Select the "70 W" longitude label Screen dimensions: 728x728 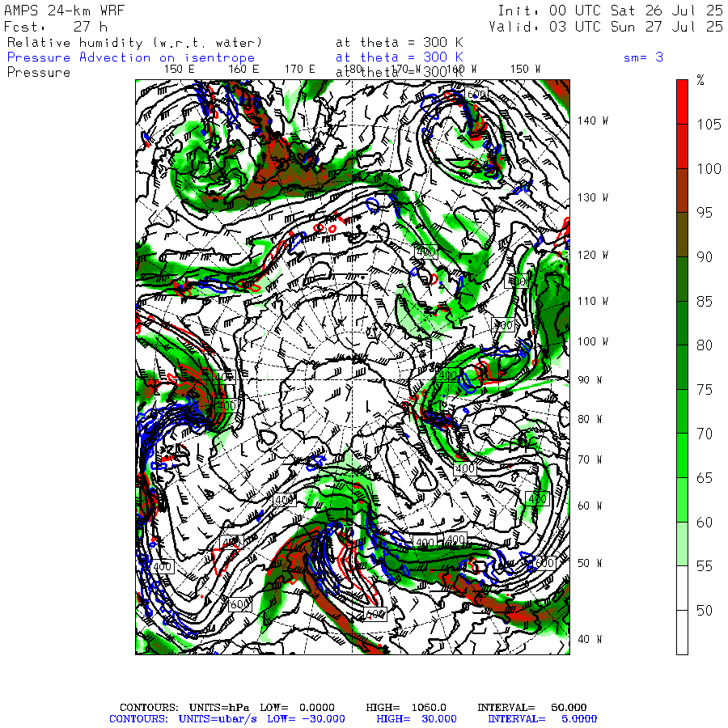pos(590,459)
